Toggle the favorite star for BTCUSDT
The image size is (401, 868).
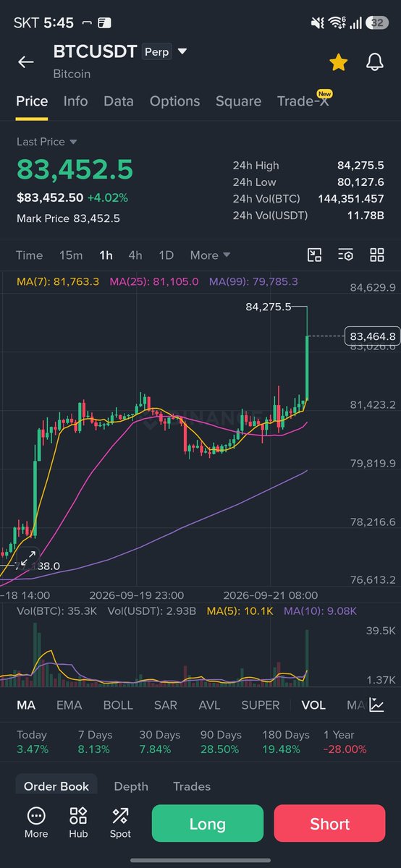[338, 62]
